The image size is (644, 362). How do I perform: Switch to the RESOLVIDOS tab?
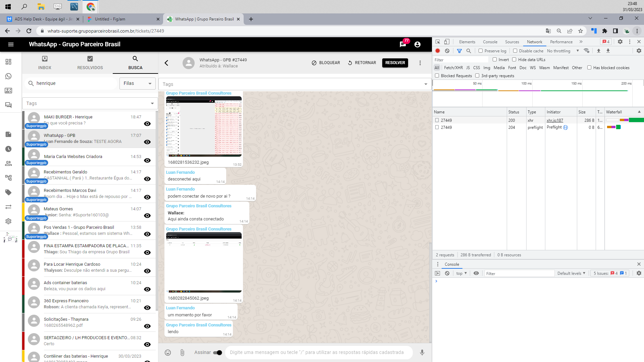[x=90, y=63]
